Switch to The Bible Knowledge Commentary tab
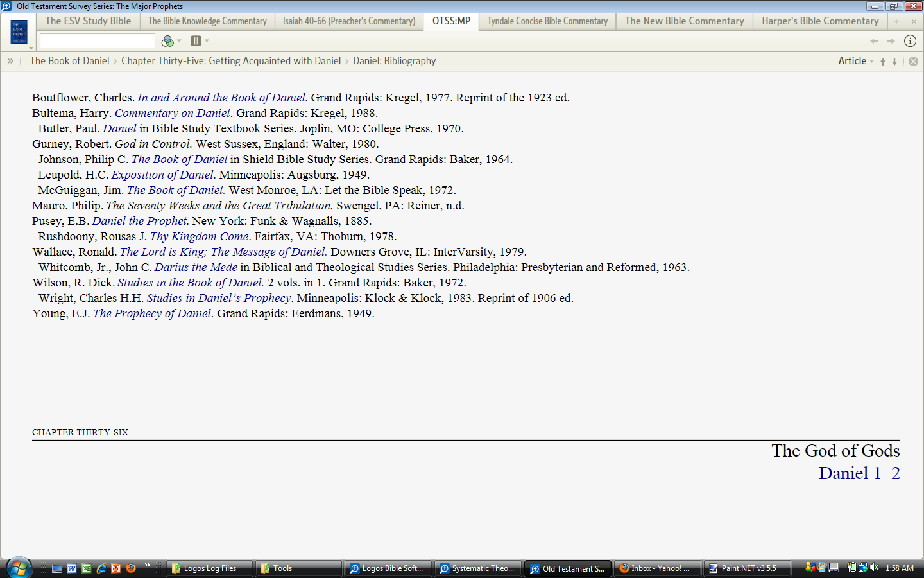Viewport: 924px width, 578px height. pos(207,21)
